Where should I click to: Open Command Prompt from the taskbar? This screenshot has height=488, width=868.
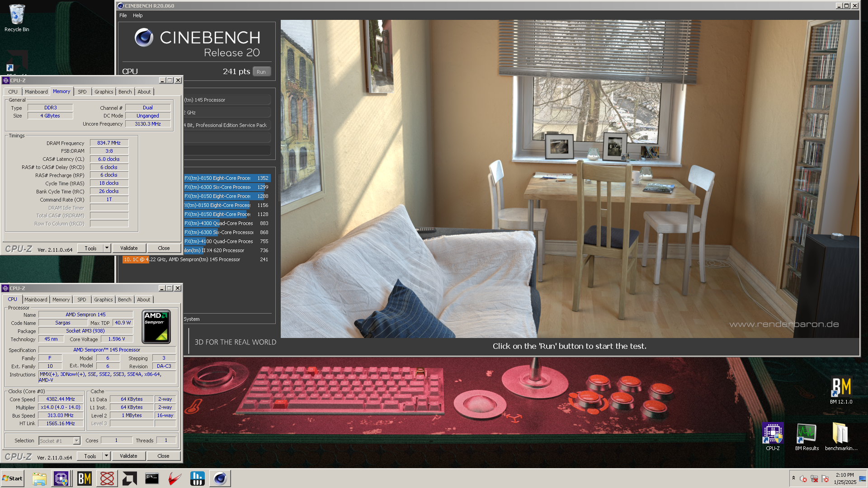coord(152,479)
